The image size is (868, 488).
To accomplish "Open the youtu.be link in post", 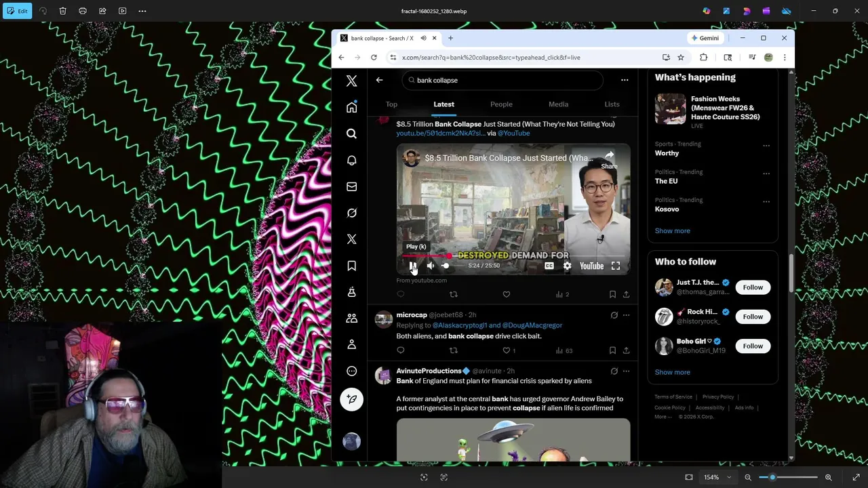I will 441,133.
